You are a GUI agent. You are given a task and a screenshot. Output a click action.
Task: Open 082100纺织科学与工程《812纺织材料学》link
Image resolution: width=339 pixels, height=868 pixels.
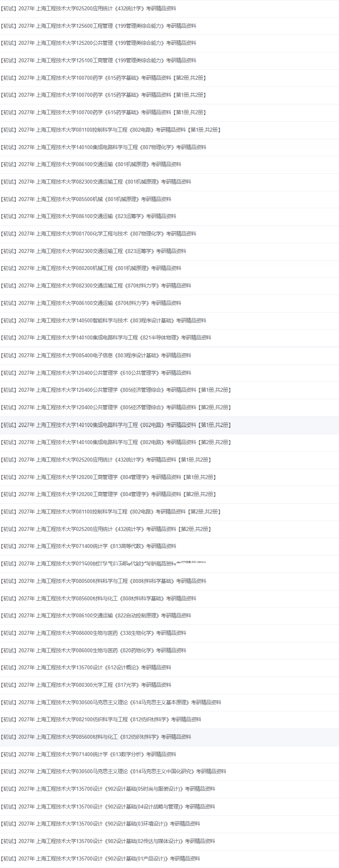coord(101,719)
